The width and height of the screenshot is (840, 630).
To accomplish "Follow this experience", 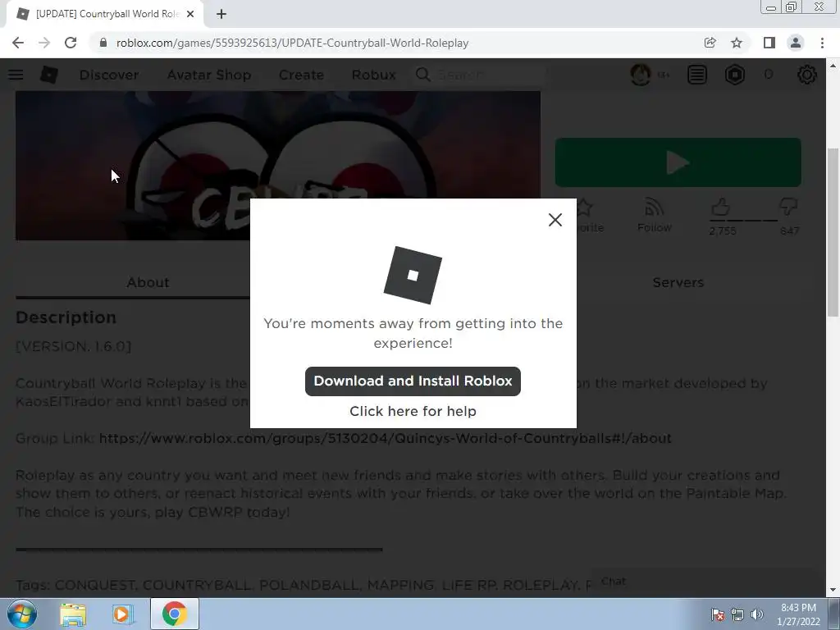I will pyautogui.click(x=654, y=216).
